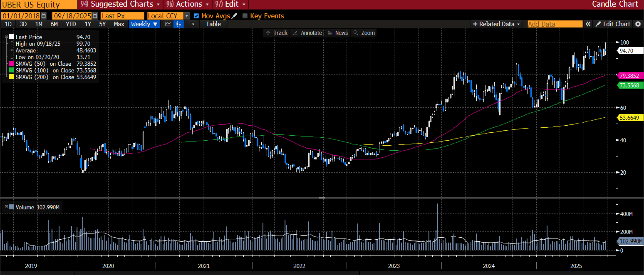Viewport: 644px width, 275px height.
Task: Enable the Key Events checkbox
Action: click(245, 16)
